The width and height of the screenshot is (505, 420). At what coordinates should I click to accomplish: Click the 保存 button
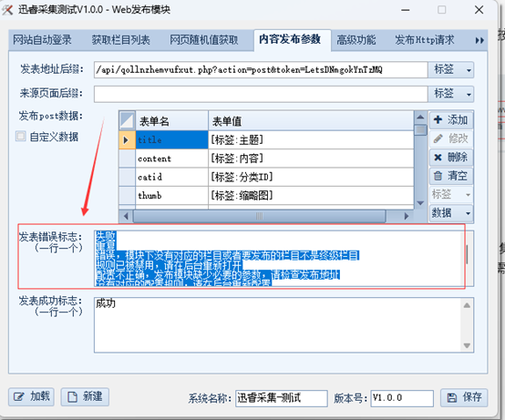coord(464,398)
